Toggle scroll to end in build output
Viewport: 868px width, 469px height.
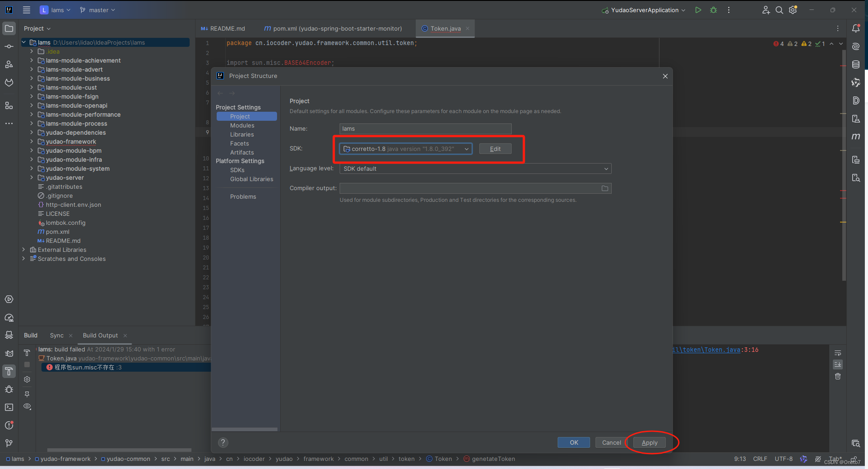838,364
